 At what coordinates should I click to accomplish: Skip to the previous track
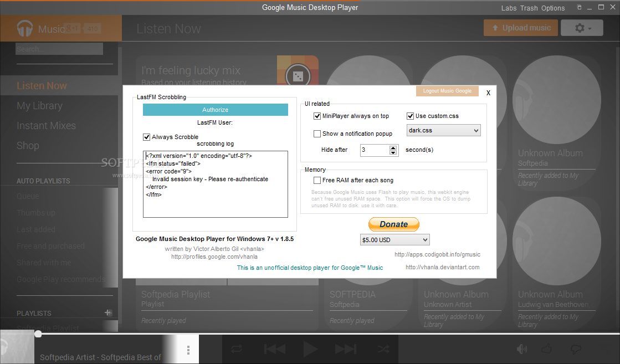274,349
